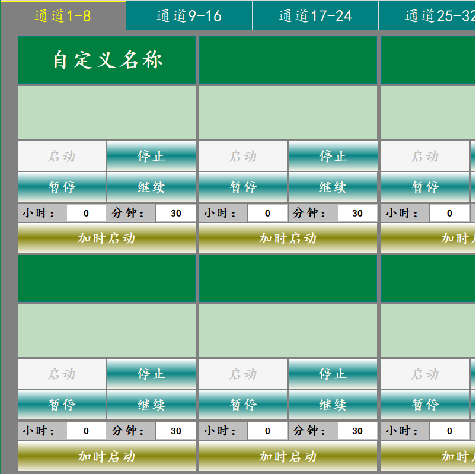Viewport: 476px width, 474px height.
Task: Focus 小时 value in the bottom-right channel
Action: click(x=449, y=431)
